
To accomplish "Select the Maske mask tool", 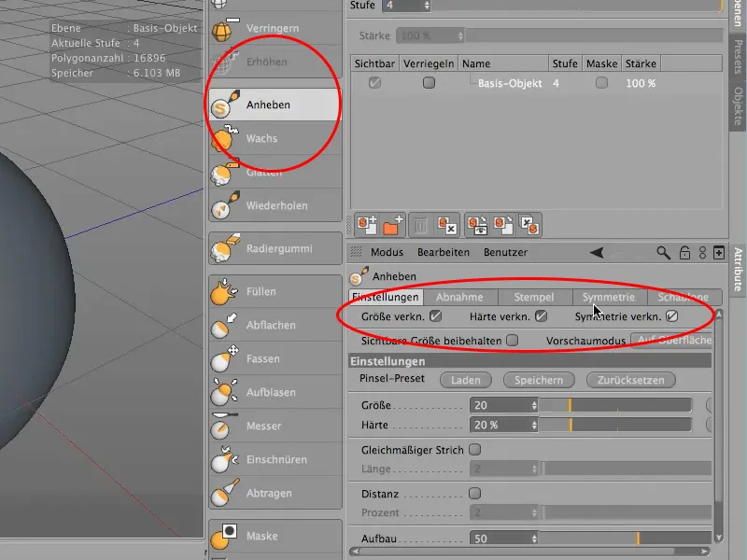I will point(275,536).
